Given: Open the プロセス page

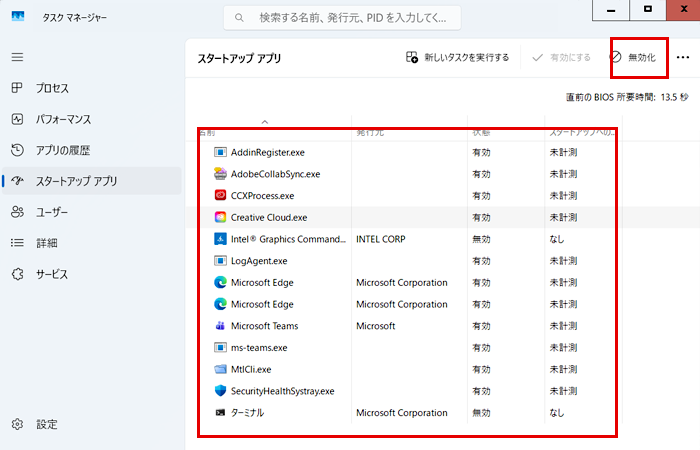Looking at the screenshot, I should (92, 88).
